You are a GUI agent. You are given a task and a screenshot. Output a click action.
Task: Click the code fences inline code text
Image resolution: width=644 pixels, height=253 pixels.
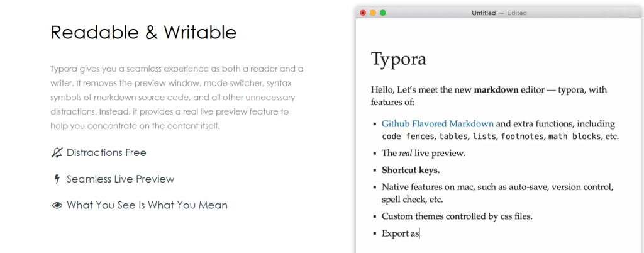tap(404, 137)
